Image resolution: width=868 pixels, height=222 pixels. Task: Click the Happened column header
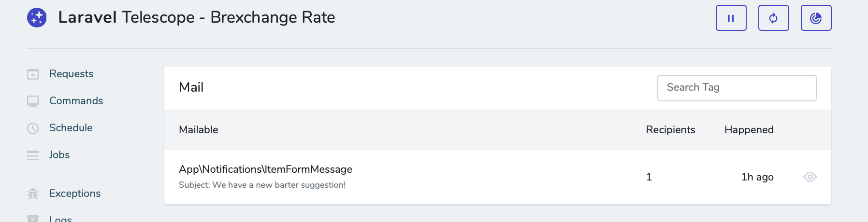click(749, 130)
